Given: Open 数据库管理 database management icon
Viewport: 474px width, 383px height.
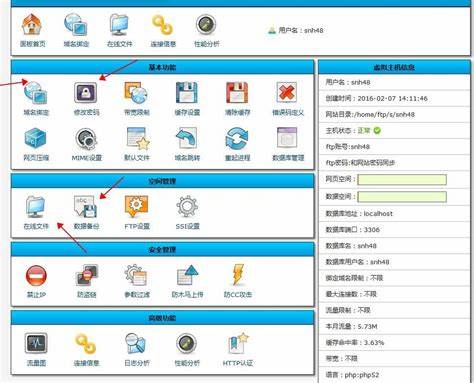Looking at the screenshot, I should pyautogui.click(x=287, y=138).
